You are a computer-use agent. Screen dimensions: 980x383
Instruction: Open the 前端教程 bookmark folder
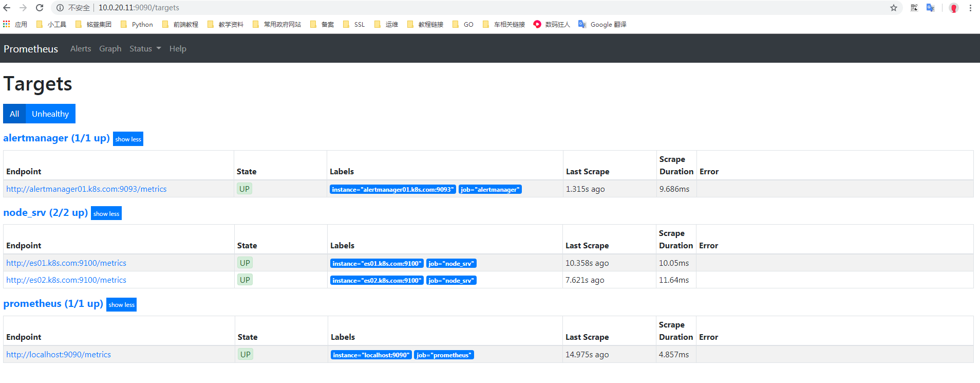(x=180, y=24)
